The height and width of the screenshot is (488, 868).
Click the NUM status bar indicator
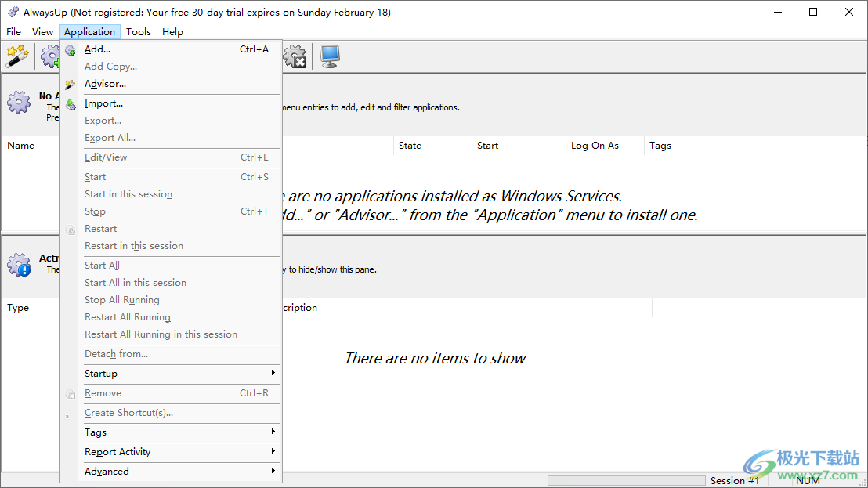[x=808, y=481]
